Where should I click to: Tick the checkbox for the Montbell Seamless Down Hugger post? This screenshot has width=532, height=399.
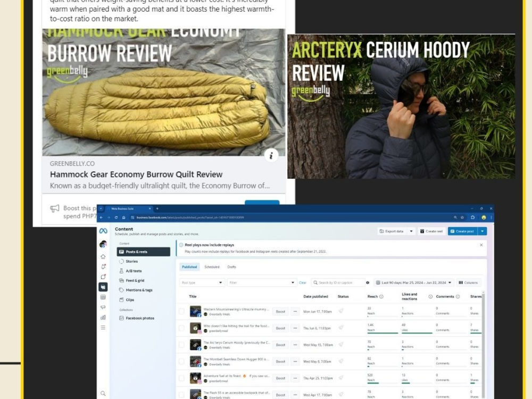pyautogui.click(x=181, y=361)
